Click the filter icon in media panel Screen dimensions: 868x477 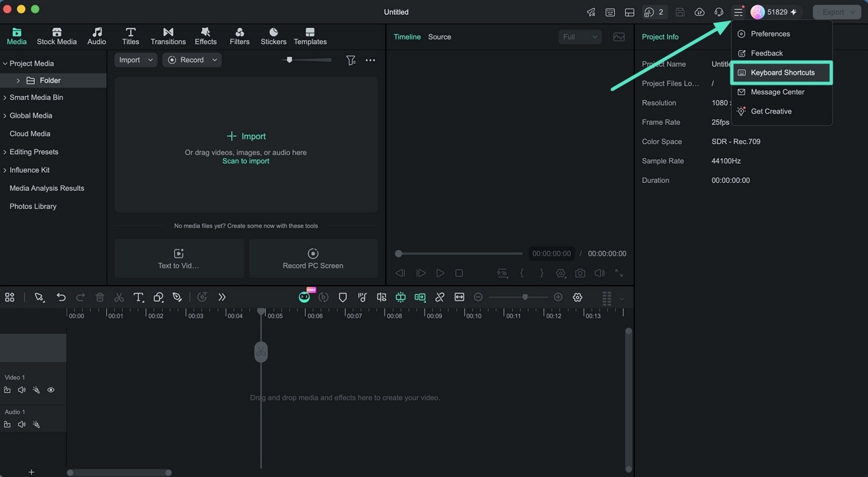point(351,60)
